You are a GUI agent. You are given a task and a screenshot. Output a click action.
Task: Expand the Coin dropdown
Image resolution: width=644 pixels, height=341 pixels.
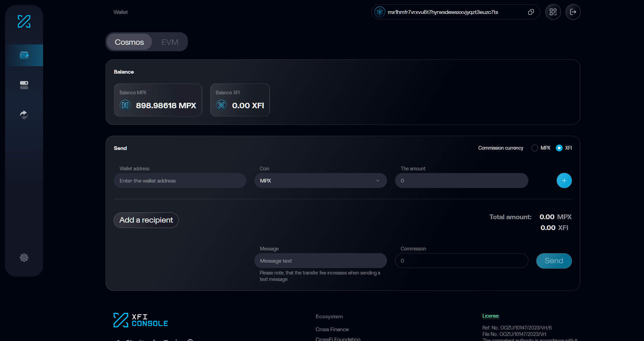(x=320, y=181)
